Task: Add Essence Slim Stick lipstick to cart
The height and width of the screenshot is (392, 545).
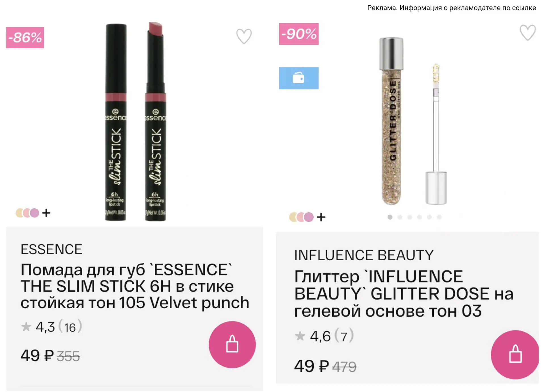Action: coord(232,344)
